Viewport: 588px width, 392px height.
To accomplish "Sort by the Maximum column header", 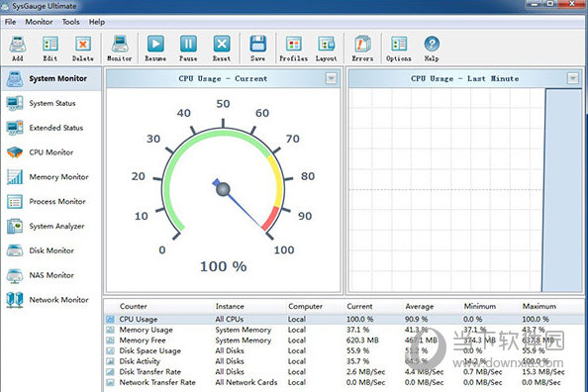I will 539,306.
